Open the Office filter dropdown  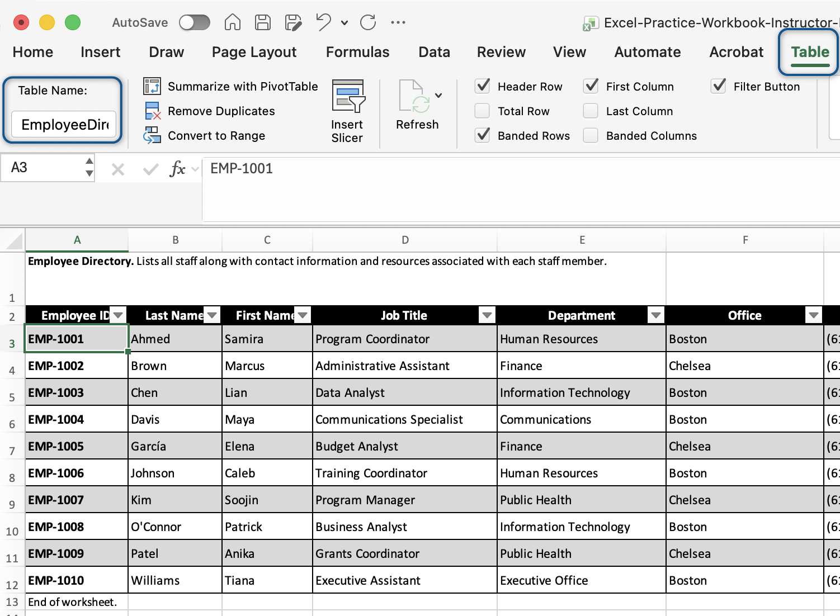[814, 315]
